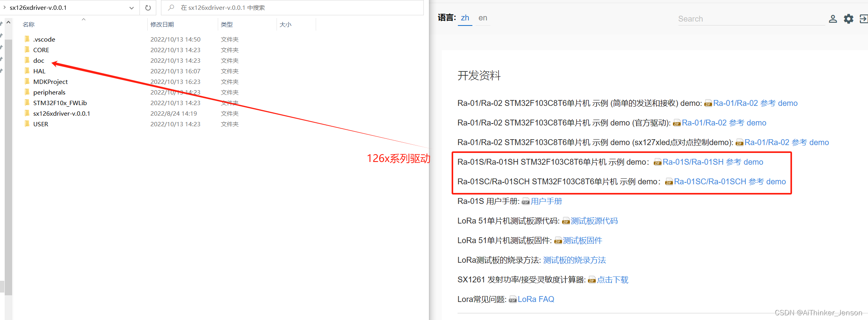This screenshot has height=320, width=868.
Task: Click zip icon beside 点击下载
Action: [592, 280]
